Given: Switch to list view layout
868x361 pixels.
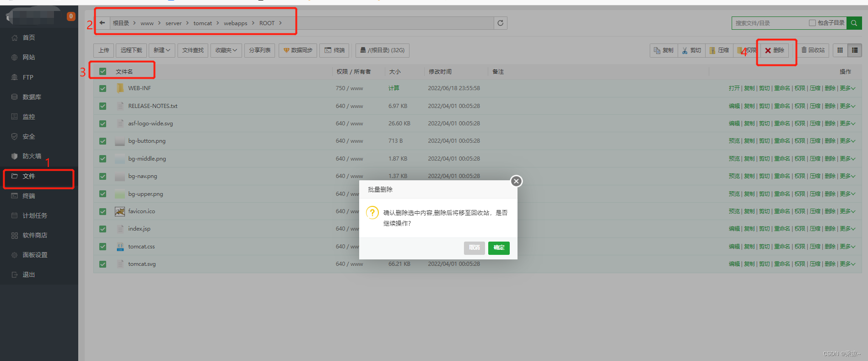Looking at the screenshot, I should pos(855,50).
